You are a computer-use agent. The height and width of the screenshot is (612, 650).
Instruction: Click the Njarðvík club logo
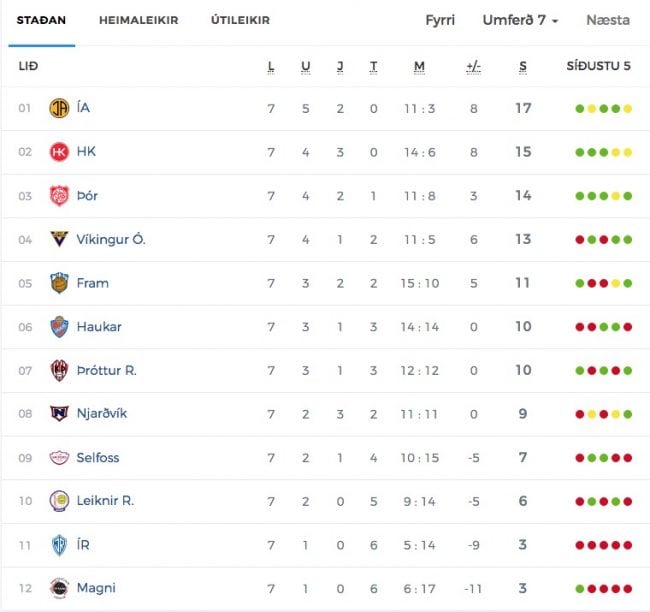pos(59,414)
